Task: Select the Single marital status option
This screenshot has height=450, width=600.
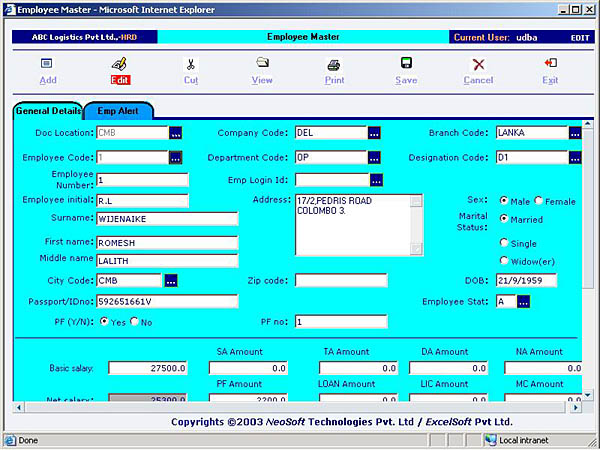Action: 504,243
